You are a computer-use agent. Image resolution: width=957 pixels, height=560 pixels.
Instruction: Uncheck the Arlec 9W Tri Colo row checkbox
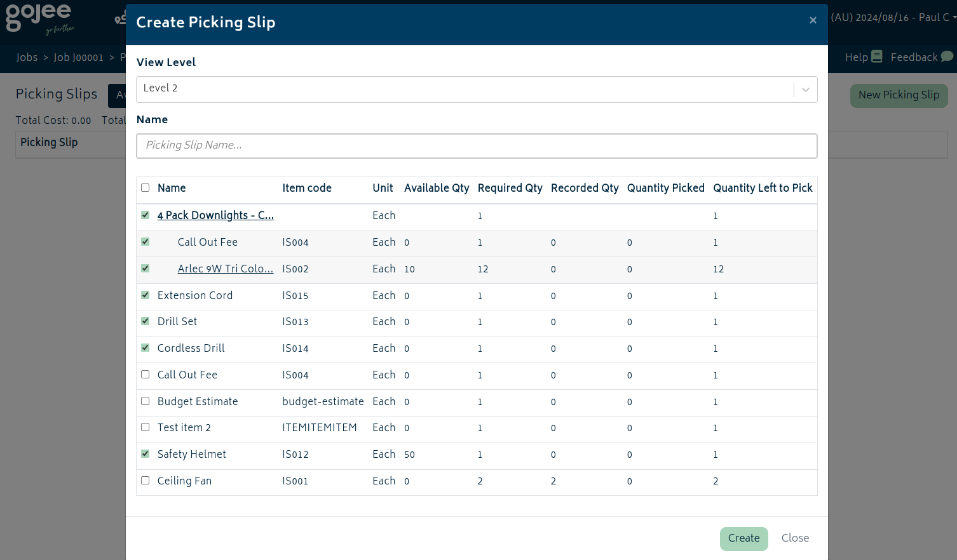pos(146,269)
